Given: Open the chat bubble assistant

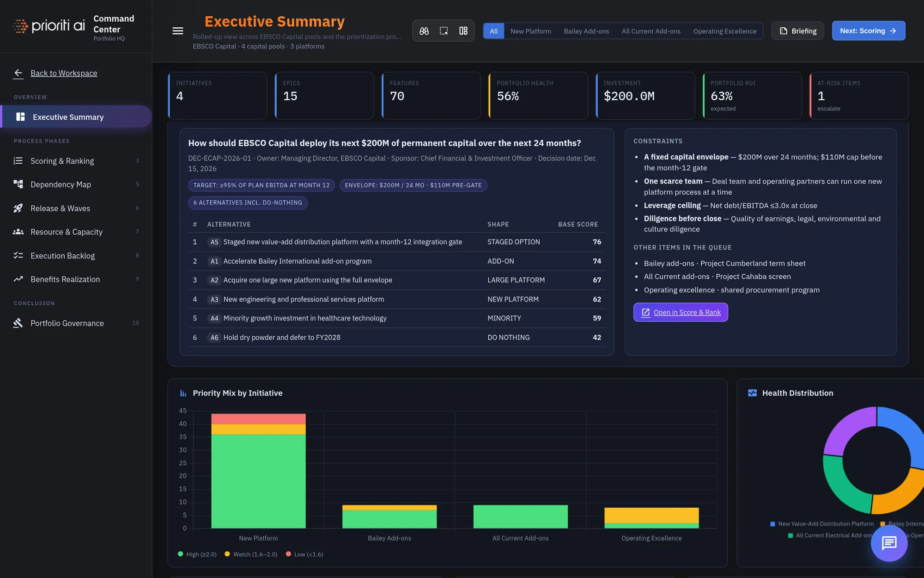Looking at the screenshot, I should pyautogui.click(x=889, y=543).
